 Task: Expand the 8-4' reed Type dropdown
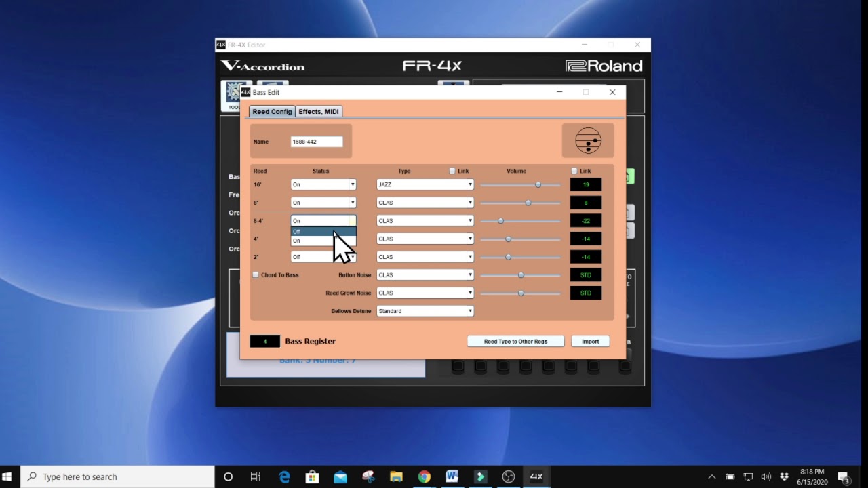425,220
